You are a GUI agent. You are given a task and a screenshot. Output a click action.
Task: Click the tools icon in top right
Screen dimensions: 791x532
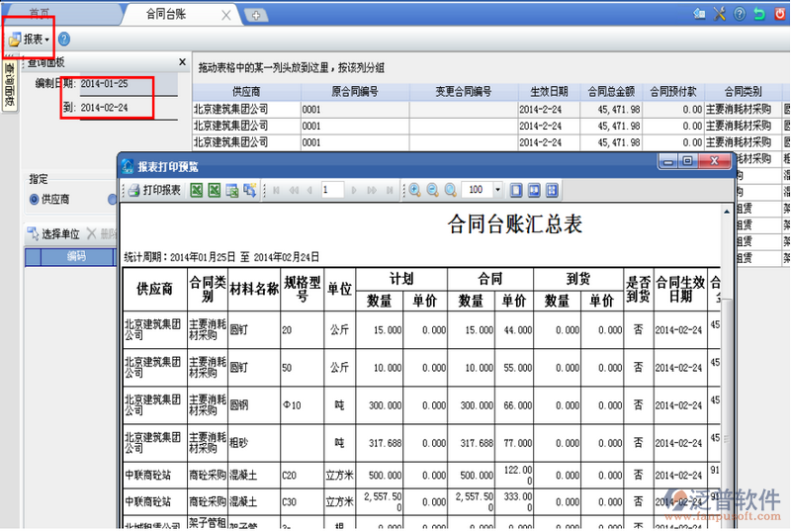pyautogui.click(x=719, y=14)
